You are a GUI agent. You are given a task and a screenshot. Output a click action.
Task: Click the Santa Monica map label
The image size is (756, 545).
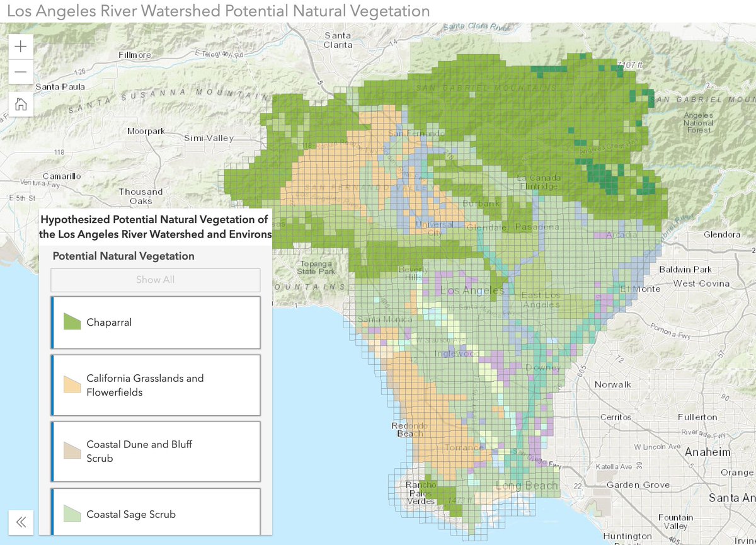click(385, 319)
